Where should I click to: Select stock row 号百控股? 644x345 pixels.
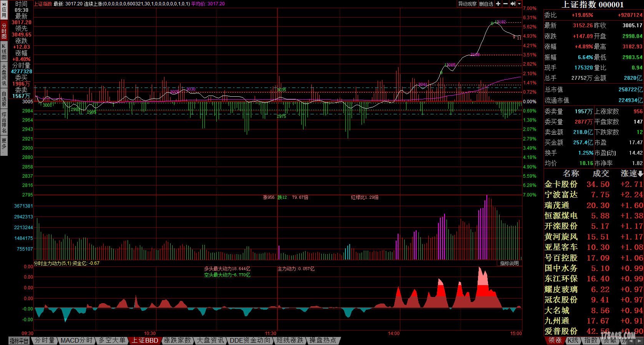coord(594,258)
